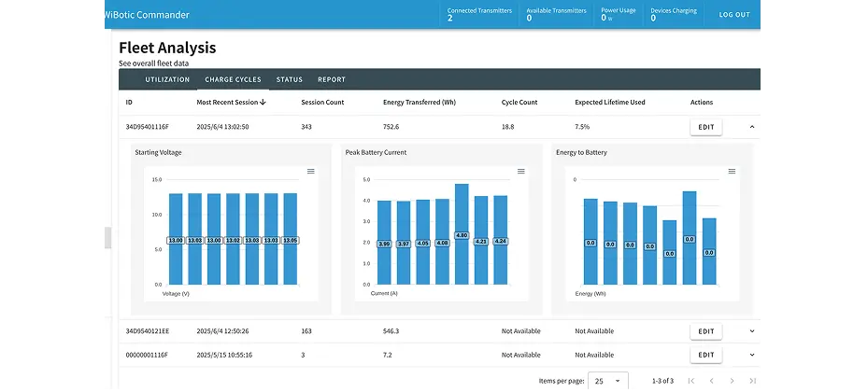Open the Starting Voltage chart hamburger menu
Screen dimensions: 868x392
310,172
